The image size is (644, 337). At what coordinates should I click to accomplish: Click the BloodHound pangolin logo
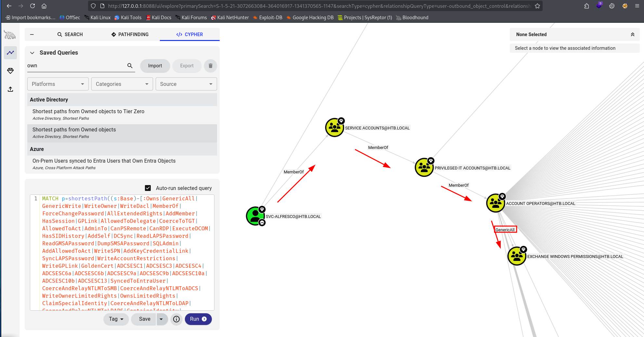pyautogui.click(x=9, y=34)
